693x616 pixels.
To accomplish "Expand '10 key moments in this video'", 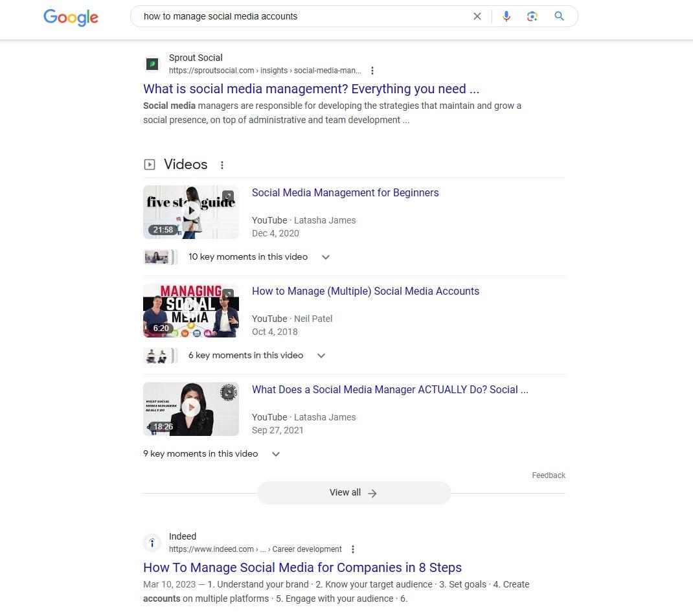I will coord(259,257).
